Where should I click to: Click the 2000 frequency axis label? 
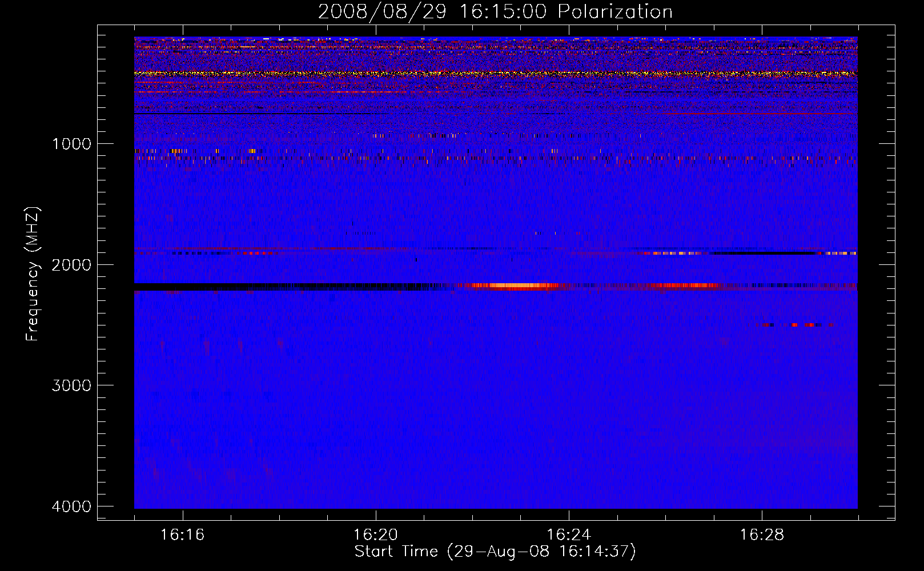click(x=71, y=265)
